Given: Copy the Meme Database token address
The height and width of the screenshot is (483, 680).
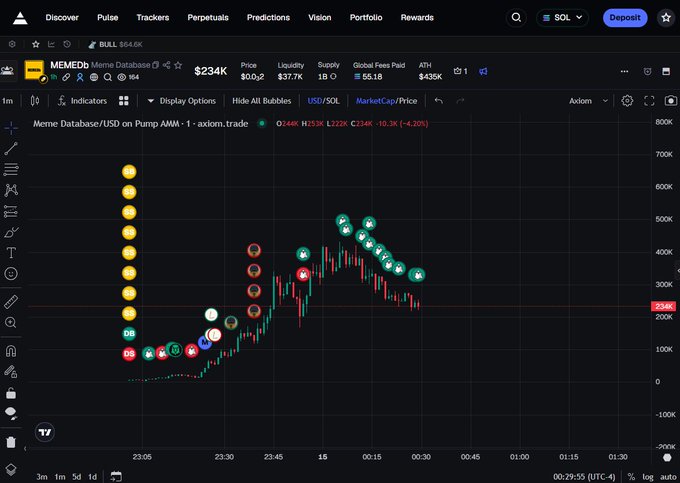Looking at the screenshot, I should (156, 65).
